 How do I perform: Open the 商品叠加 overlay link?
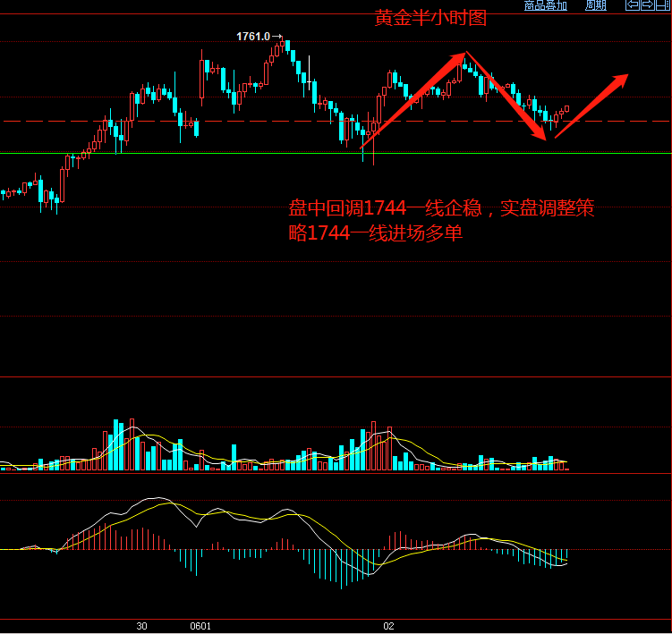point(546,5)
